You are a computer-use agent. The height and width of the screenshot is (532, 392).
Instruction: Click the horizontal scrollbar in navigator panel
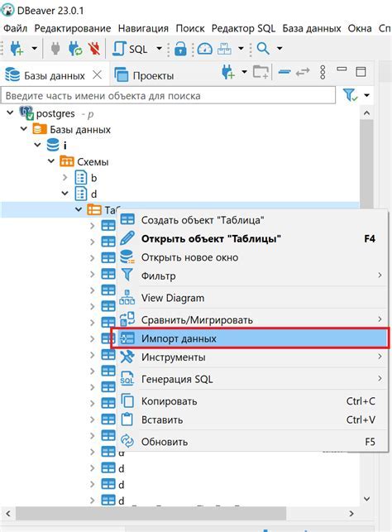point(151,513)
